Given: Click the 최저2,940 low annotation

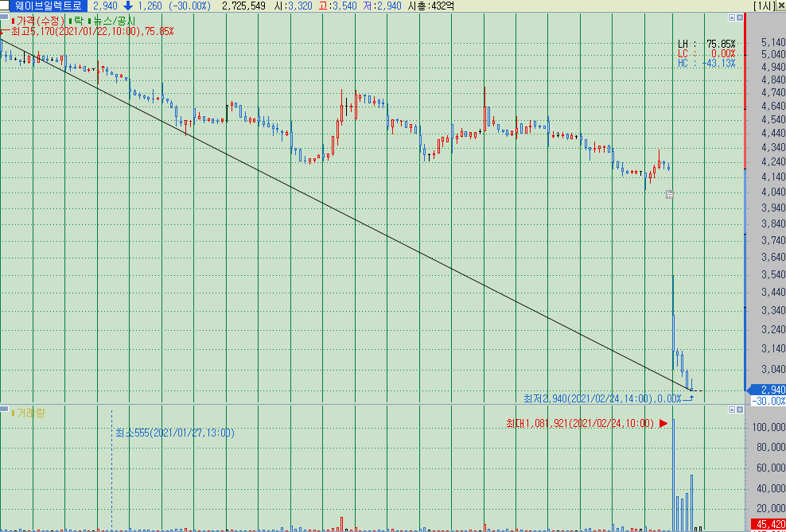Looking at the screenshot, I should 602,398.
